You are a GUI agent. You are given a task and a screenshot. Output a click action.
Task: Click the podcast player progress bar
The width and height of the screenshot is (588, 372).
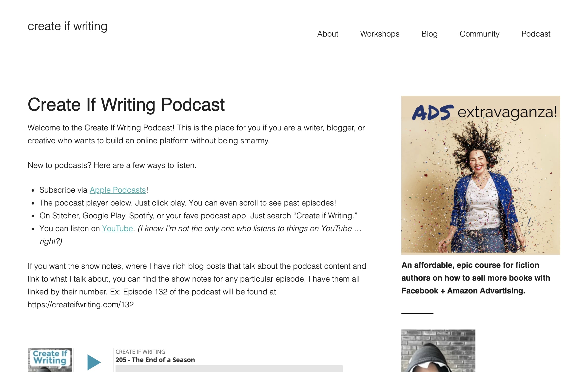[229, 369]
